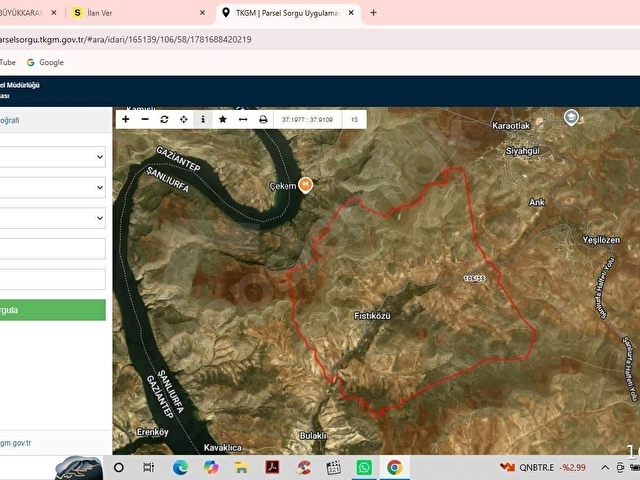Screen dimensions: 640x480
Task: Open the third dropdown in the query panel
Action: click(x=52, y=218)
